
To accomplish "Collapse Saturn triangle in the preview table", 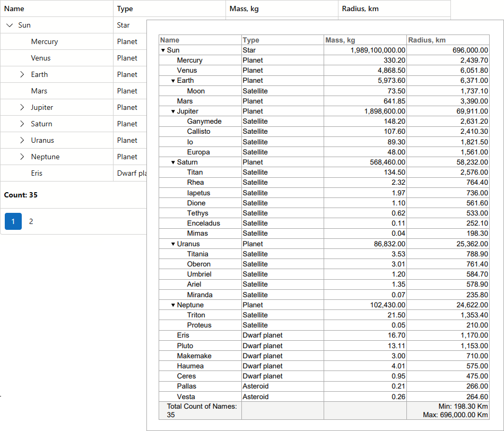I will [173, 162].
